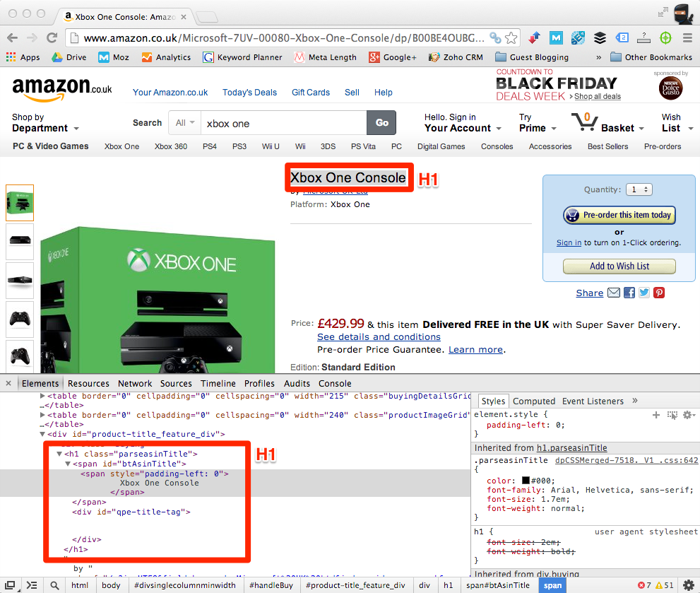Open the Computed styles tab
This screenshot has width=700, height=593.
tap(534, 401)
